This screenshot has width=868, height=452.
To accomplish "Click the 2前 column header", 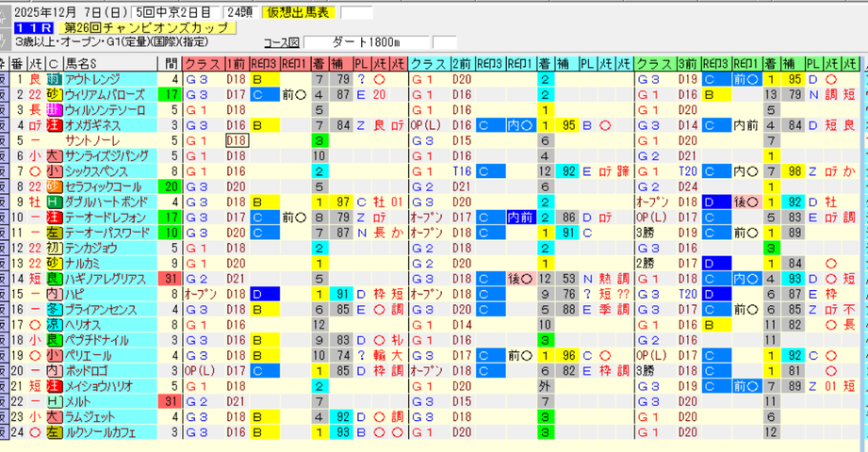I will pos(462,64).
